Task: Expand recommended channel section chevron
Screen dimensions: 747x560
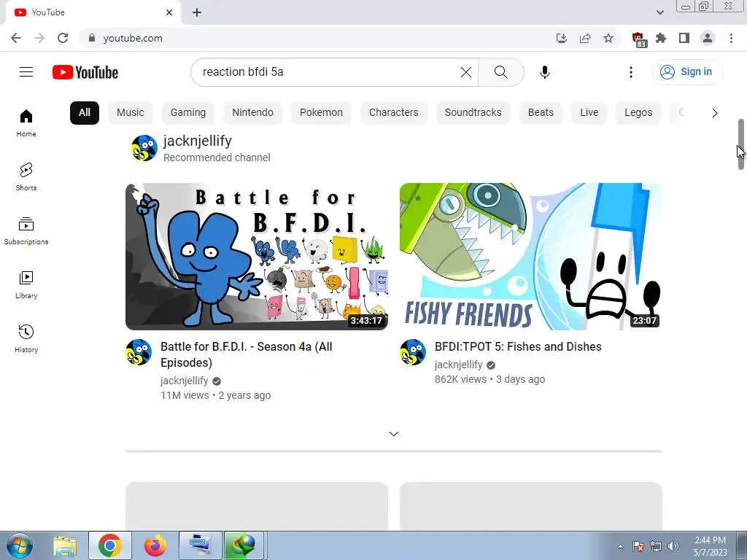Action: (x=393, y=434)
